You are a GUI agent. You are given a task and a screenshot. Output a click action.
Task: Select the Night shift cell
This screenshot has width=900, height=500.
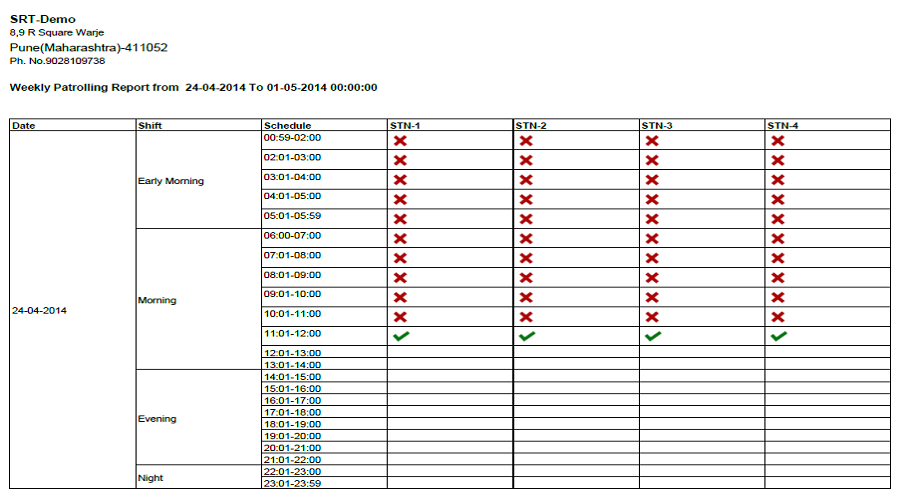pos(151,479)
